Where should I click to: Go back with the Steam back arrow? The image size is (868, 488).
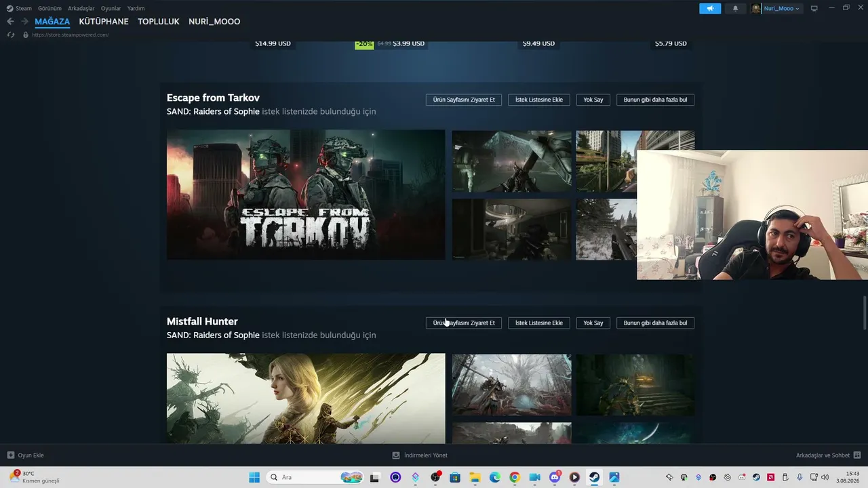10,22
